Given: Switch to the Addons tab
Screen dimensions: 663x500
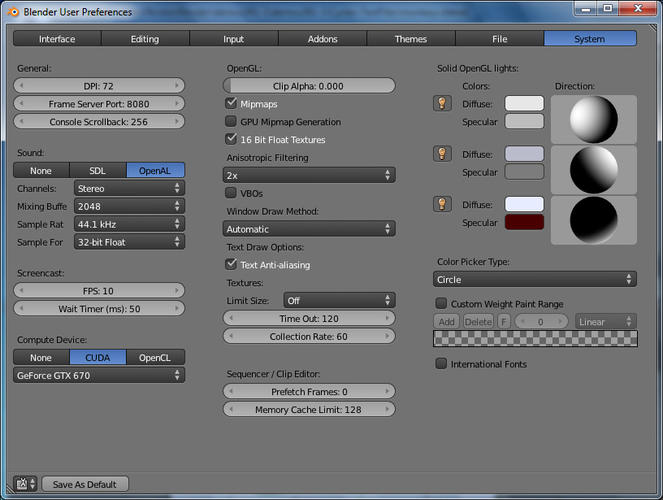Looking at the screenshot, I should [322, 39].
